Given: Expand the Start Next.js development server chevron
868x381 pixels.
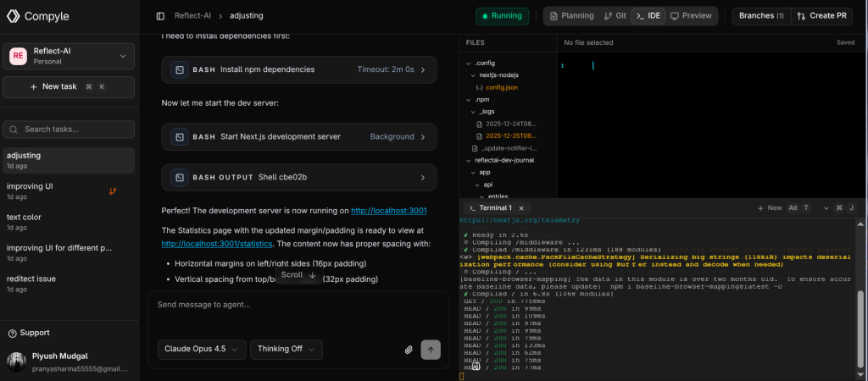Looking at the screenshot, I should pyautogui.click(x=423, y=136).
